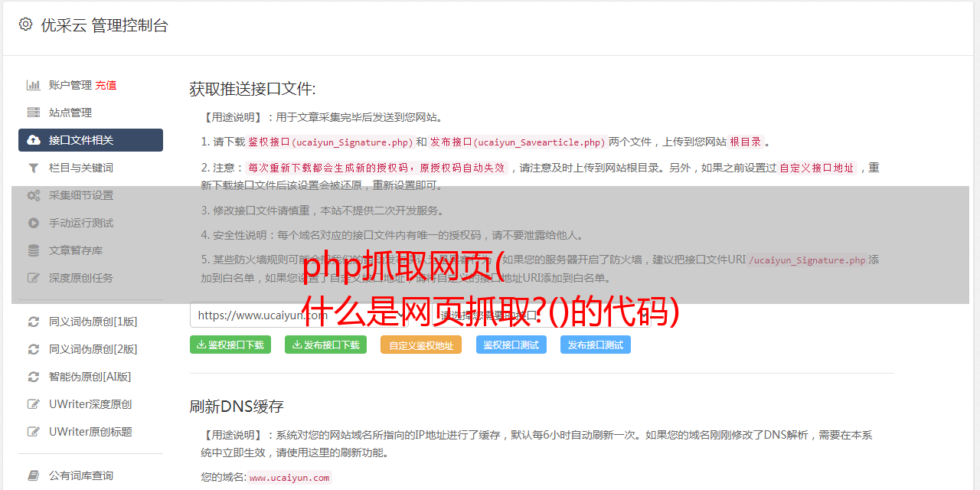
Task: Click the 发布接口(ucaiyun_Savearticle.php) code text
Action: pos(518,142)
